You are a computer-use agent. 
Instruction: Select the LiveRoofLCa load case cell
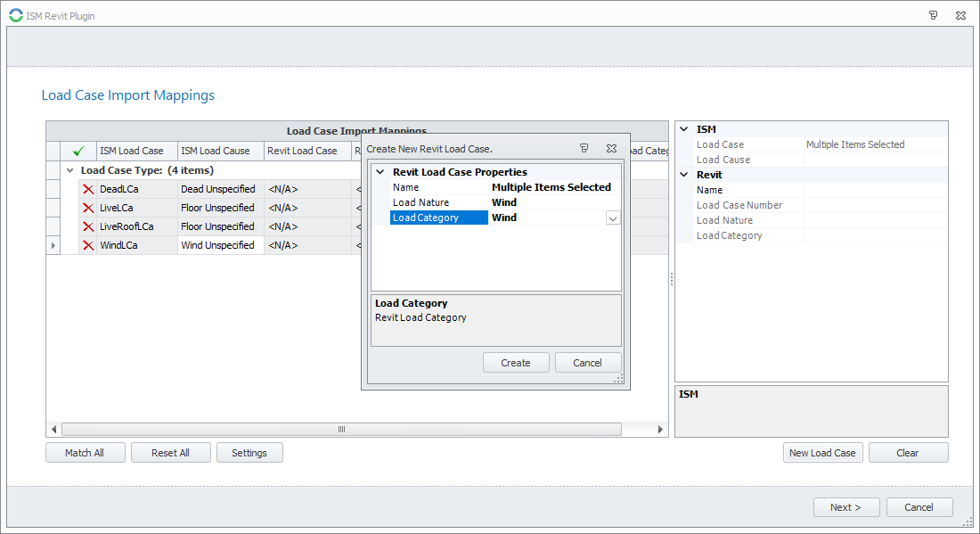(x=137, y=226)
